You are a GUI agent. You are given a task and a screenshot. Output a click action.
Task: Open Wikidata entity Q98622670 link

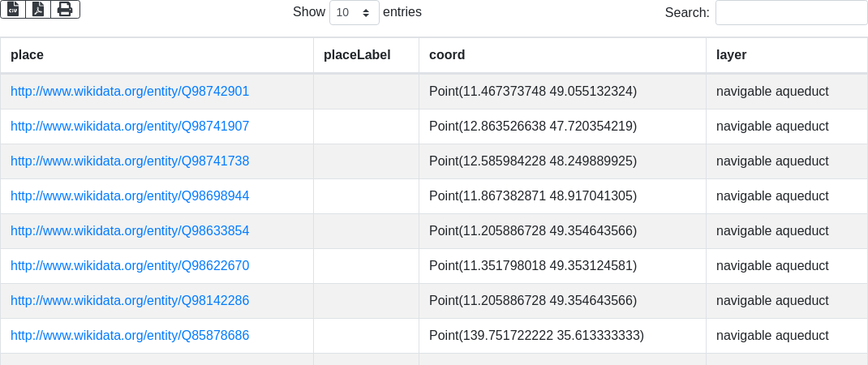130,266
